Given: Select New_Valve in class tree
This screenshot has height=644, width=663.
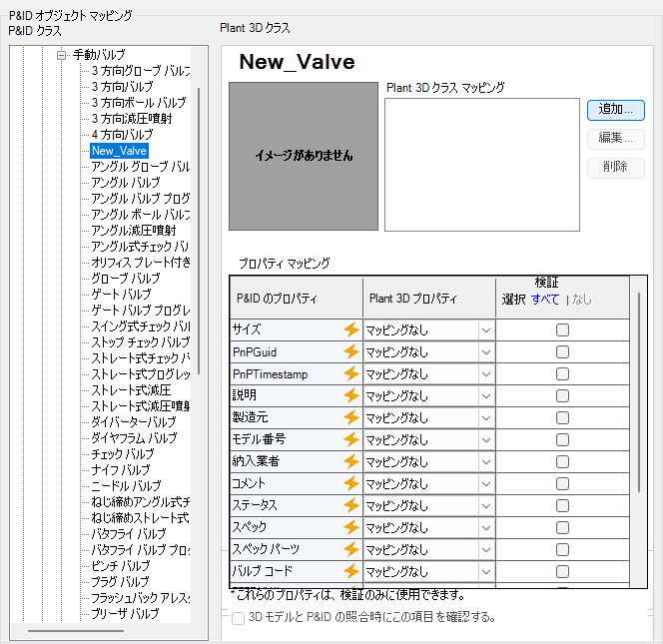Looking at the screenshot, I should (119, 151).
